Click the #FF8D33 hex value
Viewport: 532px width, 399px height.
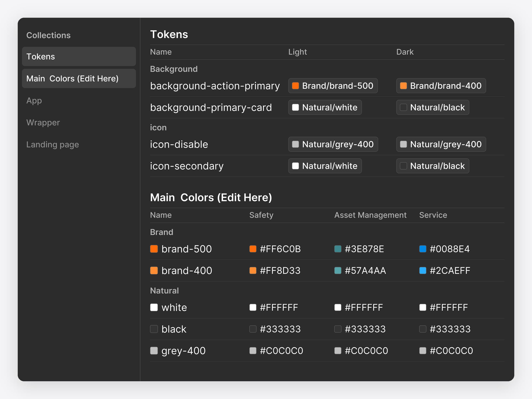tap(280, 271)
